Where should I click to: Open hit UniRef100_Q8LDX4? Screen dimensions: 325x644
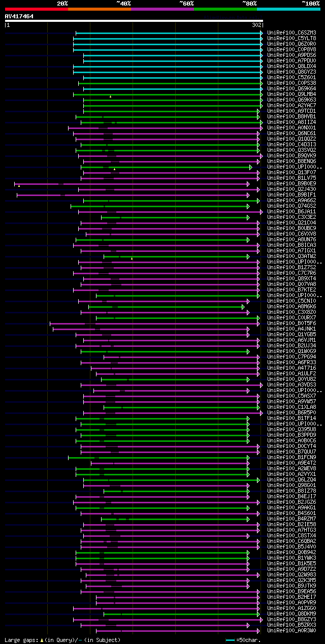pos(291,66)
